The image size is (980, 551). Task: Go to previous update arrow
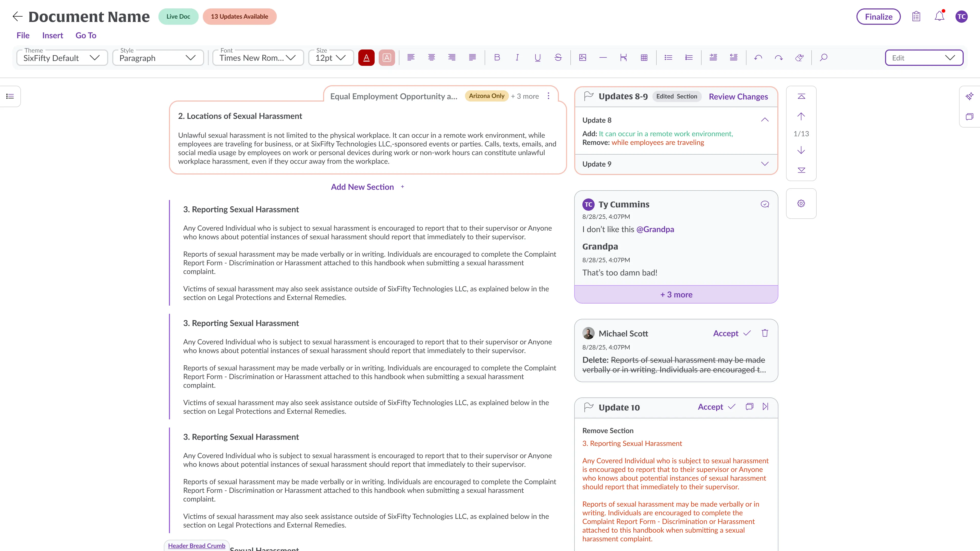coord(801,116)
